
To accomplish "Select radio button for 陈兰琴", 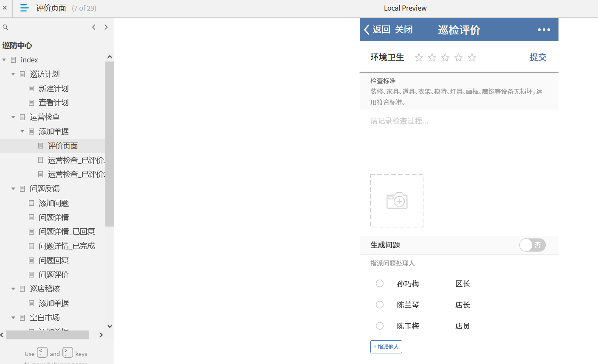I will click(380, 305).
